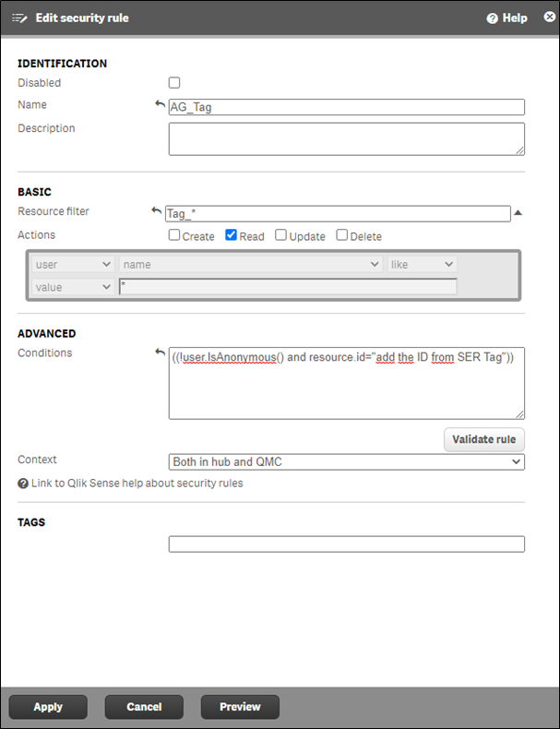Revert the Name field with undo arrow
The height and width of the screenshot is (729, 560).
coord(161,105)
